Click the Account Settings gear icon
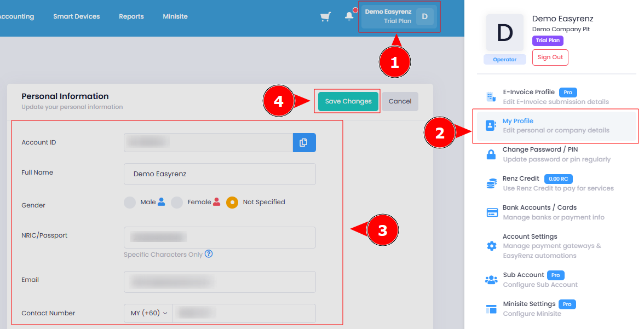 [492, 246]
